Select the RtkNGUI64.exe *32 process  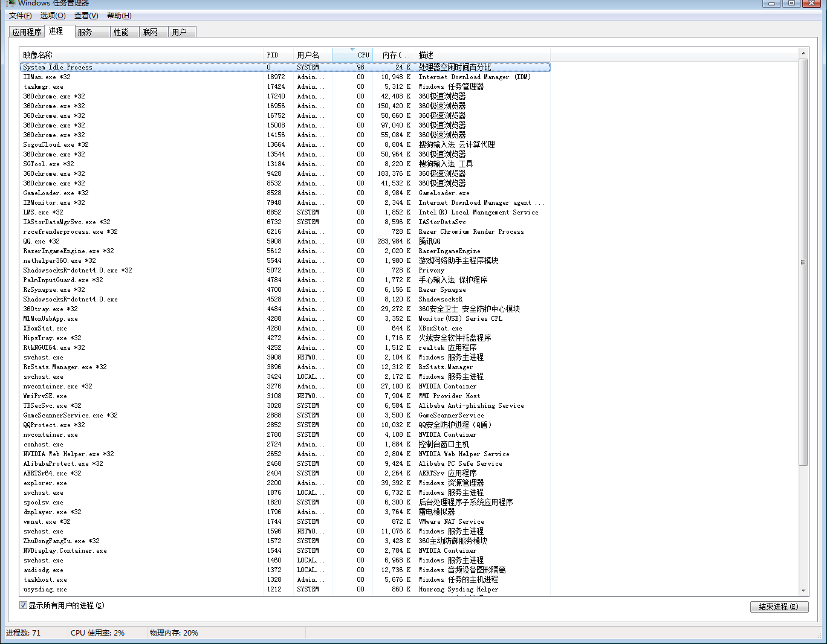coord(285,347)
